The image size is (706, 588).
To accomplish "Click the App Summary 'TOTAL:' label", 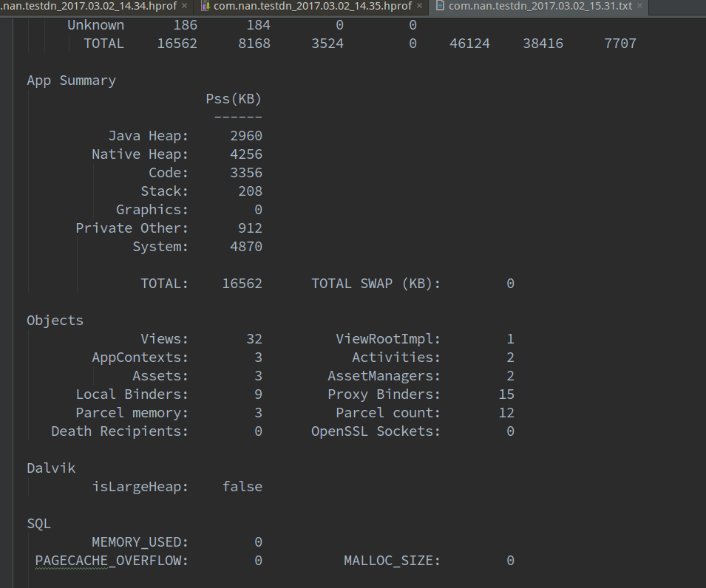I will tap(164, 284).
